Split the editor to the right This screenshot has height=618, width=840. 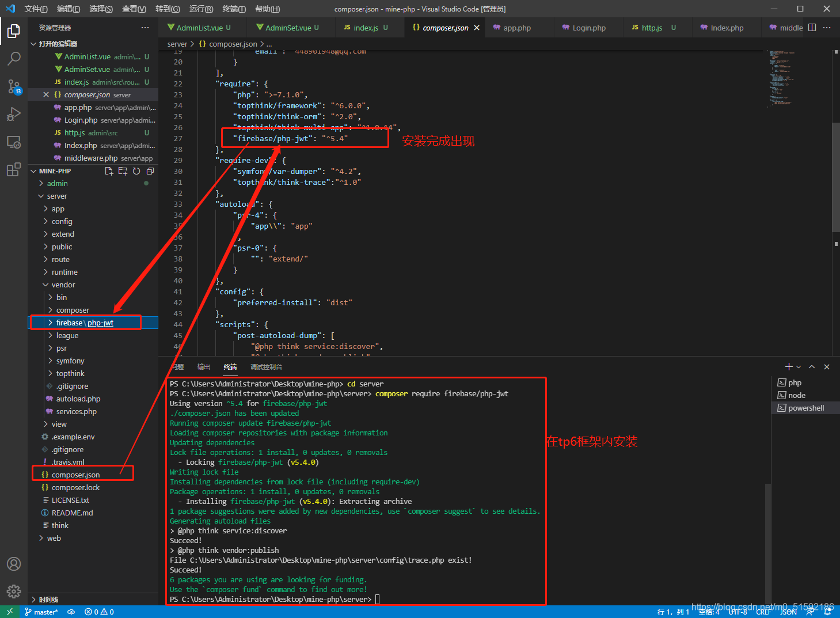pyautogui.click(x=812, y=28)
